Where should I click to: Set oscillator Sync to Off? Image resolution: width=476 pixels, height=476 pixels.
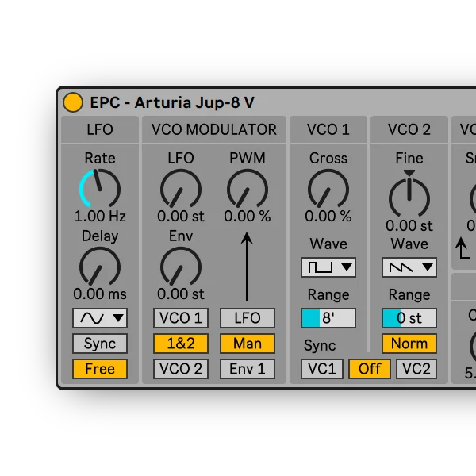(370, 369)
